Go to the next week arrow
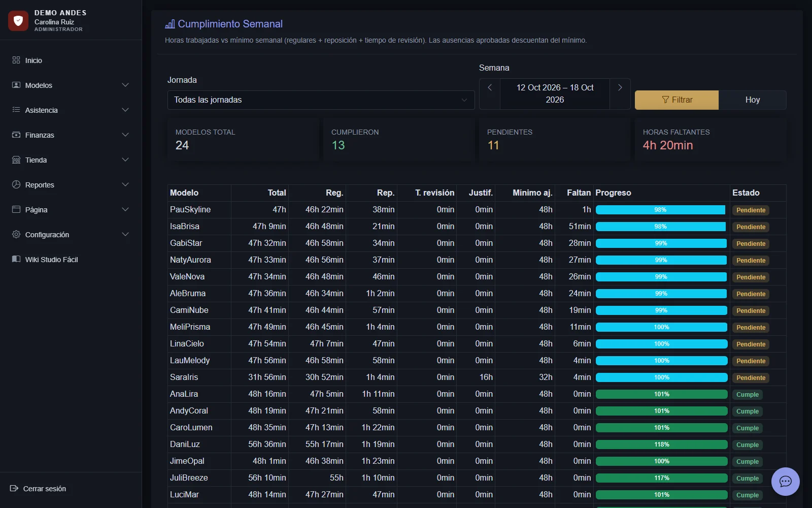812x508 pixels. pos(620,93)
